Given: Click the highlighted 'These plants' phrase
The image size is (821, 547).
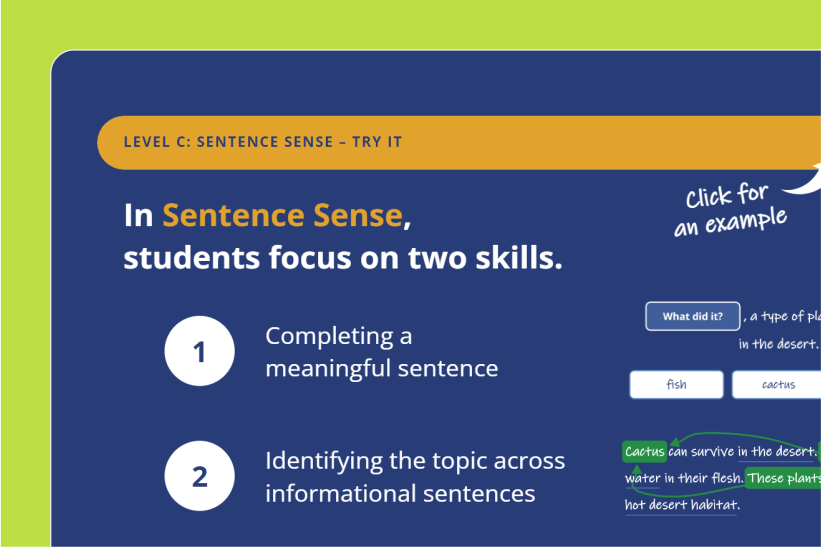Looking at the screenshot, I should tap(784, 478).
